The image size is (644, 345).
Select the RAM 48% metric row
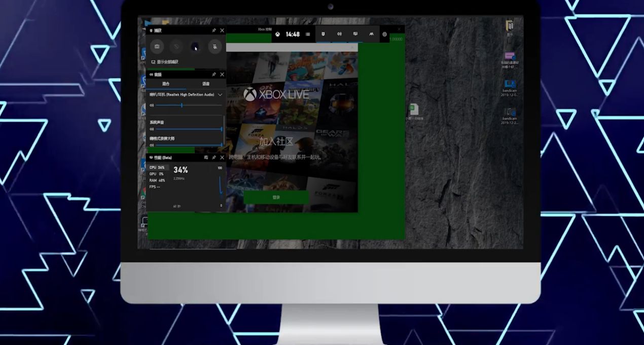pos(158,180)
